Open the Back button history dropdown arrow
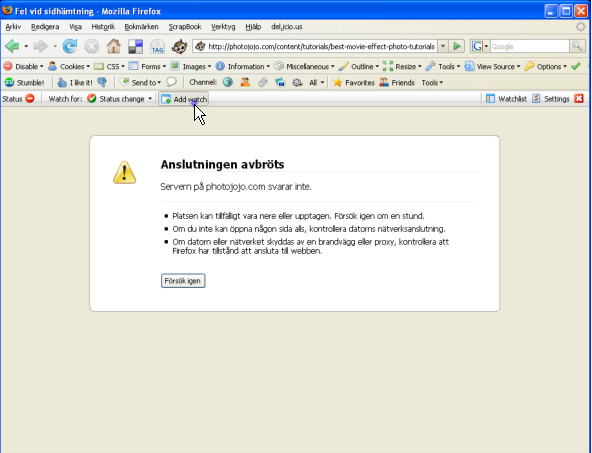The image size is (592, 453). pyautogui.click(x=26, y=46)
